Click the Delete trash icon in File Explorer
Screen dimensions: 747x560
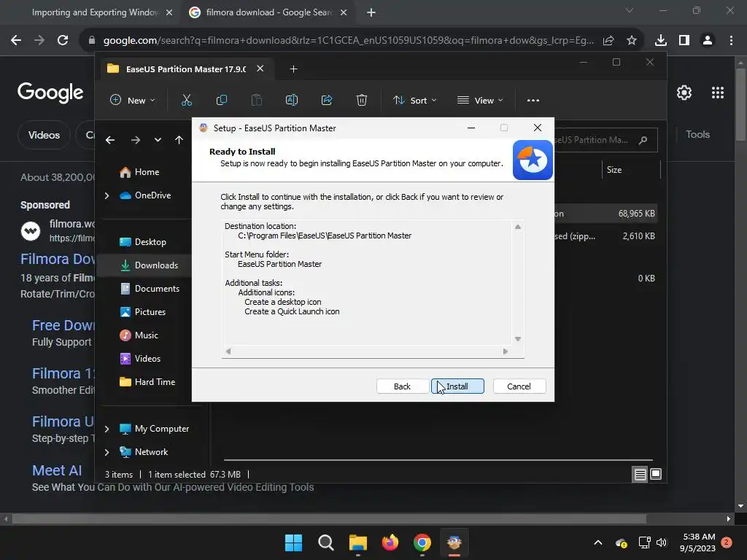pos(362,100)
